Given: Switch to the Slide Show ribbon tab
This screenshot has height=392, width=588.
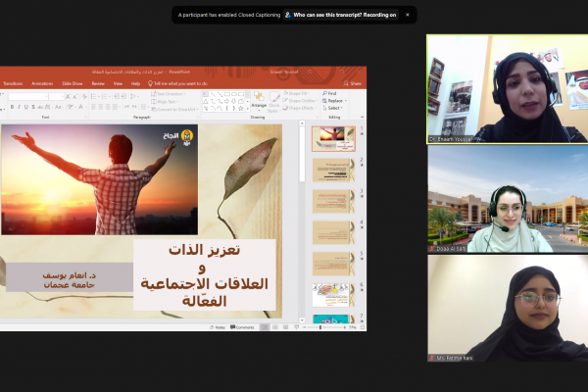Looking at the screenshot, I should (72, 83).
